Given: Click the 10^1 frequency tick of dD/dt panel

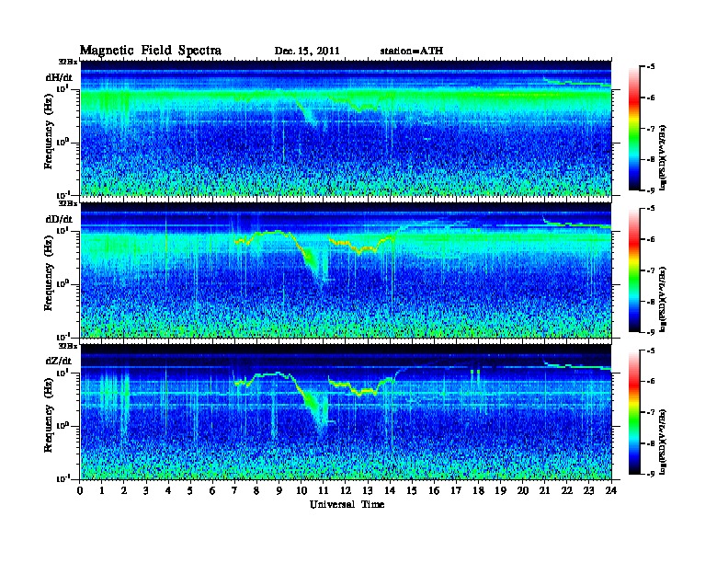Looking at the screenshot, I should (x=63, y=230).
